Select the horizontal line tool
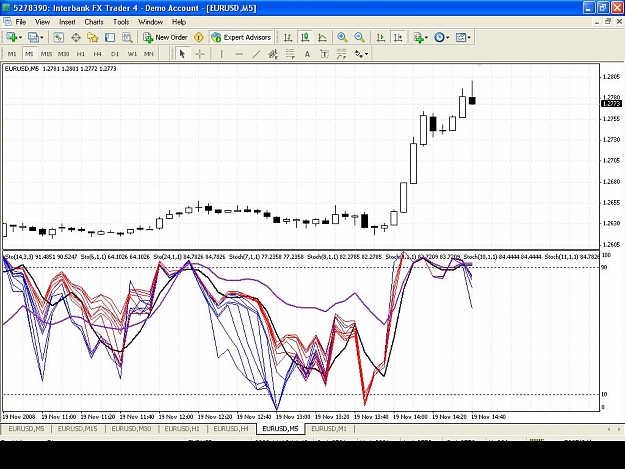The image size is (625, 469). (x=239, y=54)
